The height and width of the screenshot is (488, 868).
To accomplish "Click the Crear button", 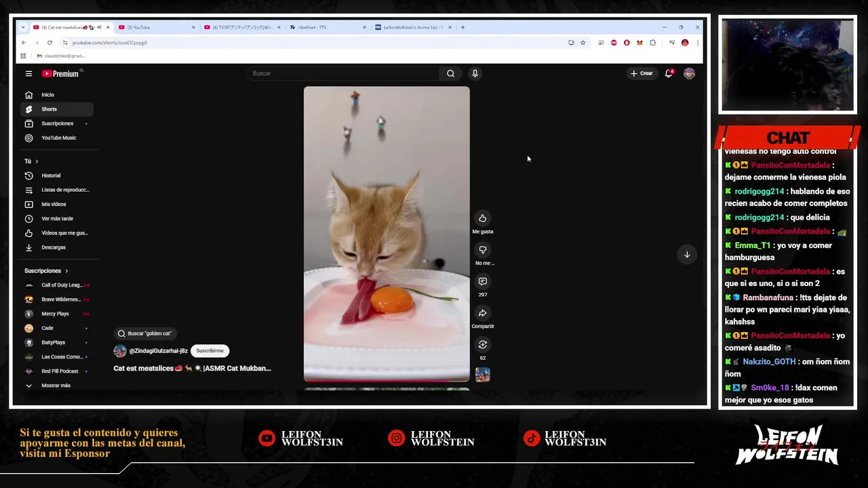I will [x=642, y=73].
